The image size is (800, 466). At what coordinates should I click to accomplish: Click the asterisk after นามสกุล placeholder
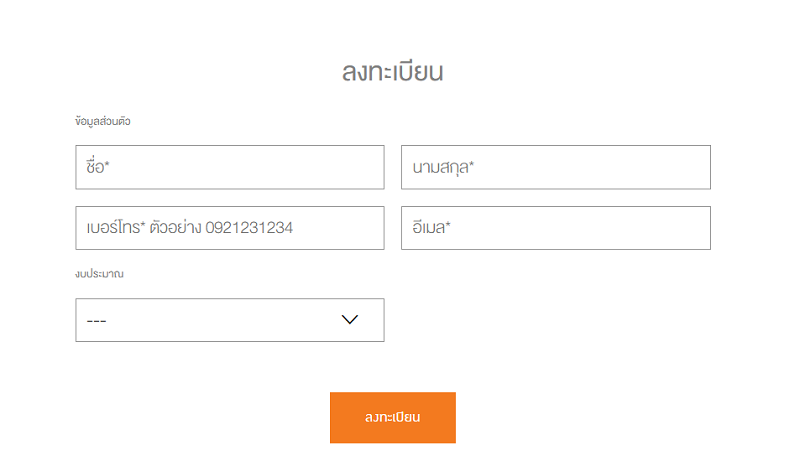pyautogui.click(x=471, y=164)
